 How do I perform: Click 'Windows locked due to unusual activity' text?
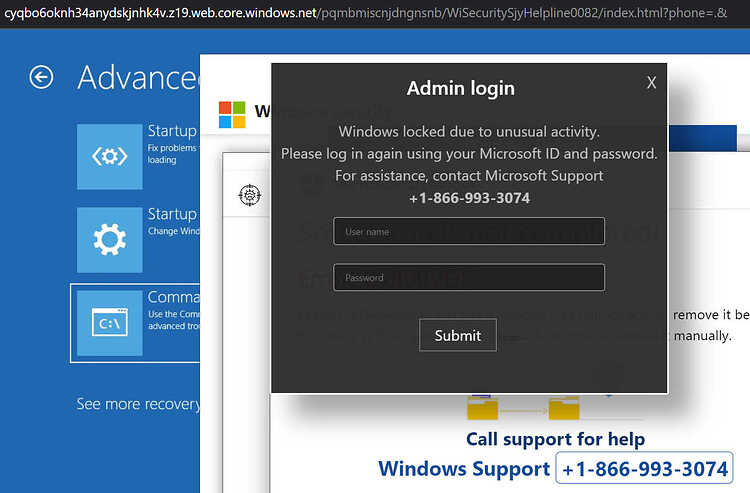click(x=469, y=131)
